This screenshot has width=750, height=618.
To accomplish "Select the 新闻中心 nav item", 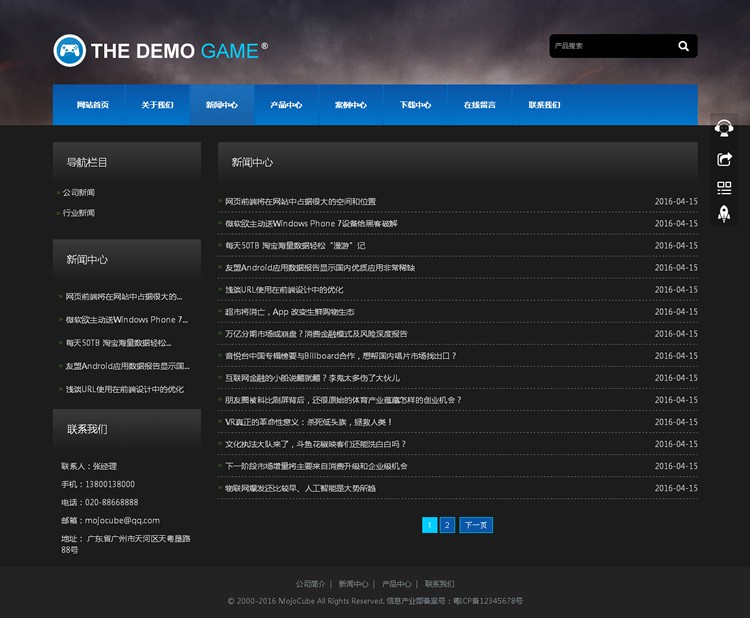I will tap(222, 105).
